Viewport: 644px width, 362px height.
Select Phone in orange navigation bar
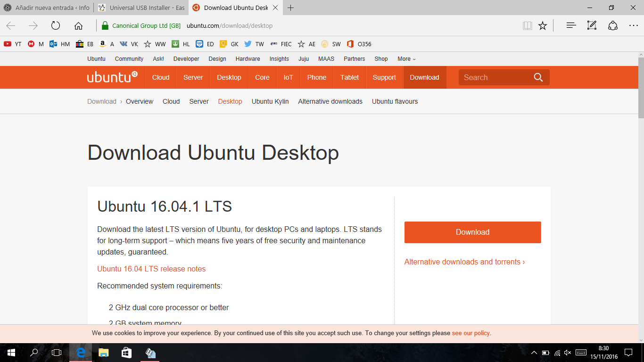[317, 77]
